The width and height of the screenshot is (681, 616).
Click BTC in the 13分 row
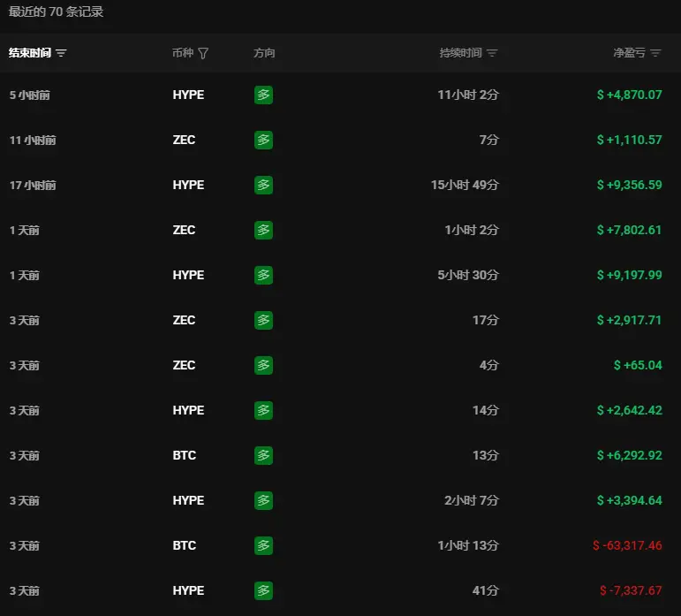(x=184, y=455)
